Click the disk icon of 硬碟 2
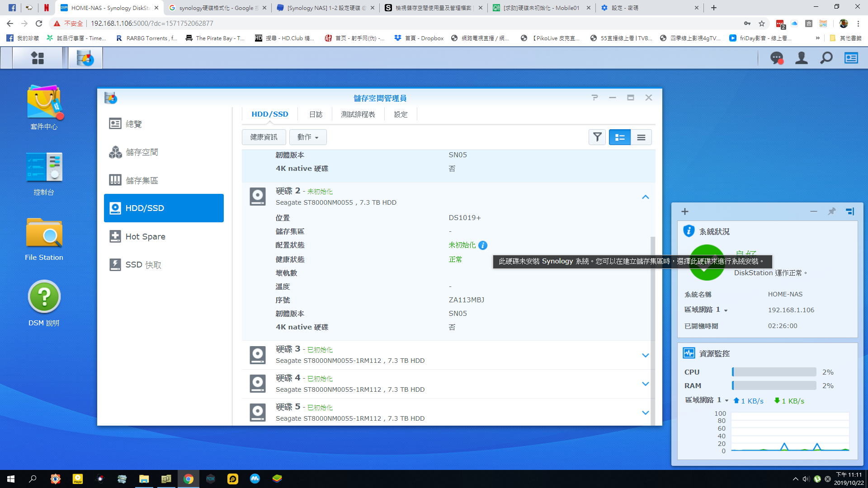This screenshot has width=868, height=488. pos(258,197)
